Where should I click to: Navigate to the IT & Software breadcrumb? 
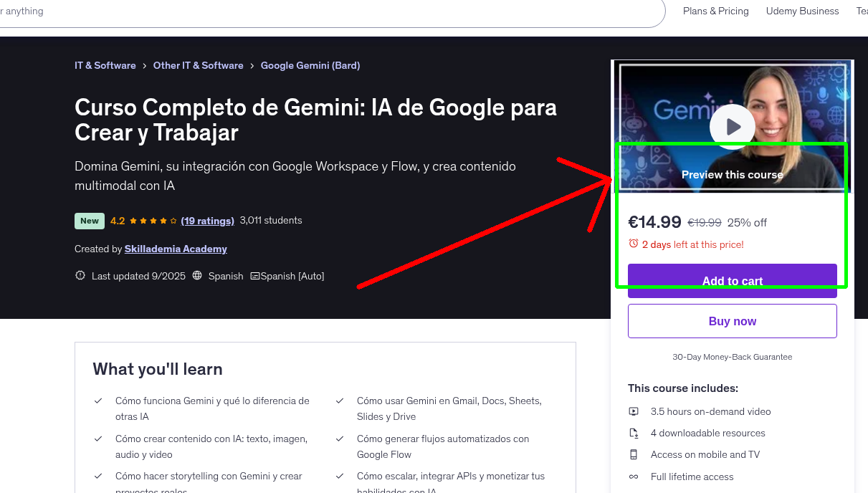click(x=105, y=65)
